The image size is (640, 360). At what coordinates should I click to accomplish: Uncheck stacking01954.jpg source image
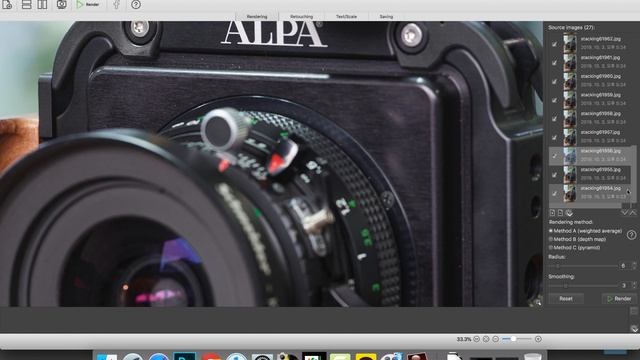[554, 193]
